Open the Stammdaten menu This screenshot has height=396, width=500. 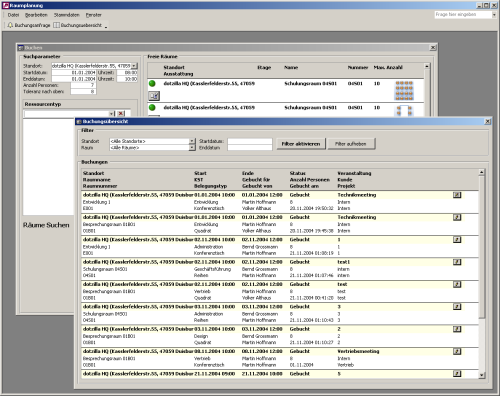(x=67, y=15)
